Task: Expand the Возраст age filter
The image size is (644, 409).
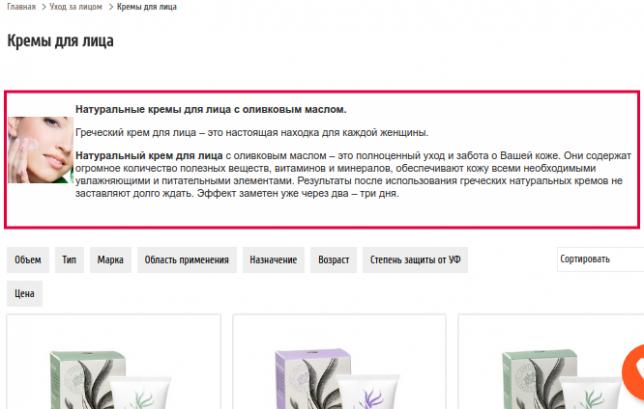Action: coord(334,260)
